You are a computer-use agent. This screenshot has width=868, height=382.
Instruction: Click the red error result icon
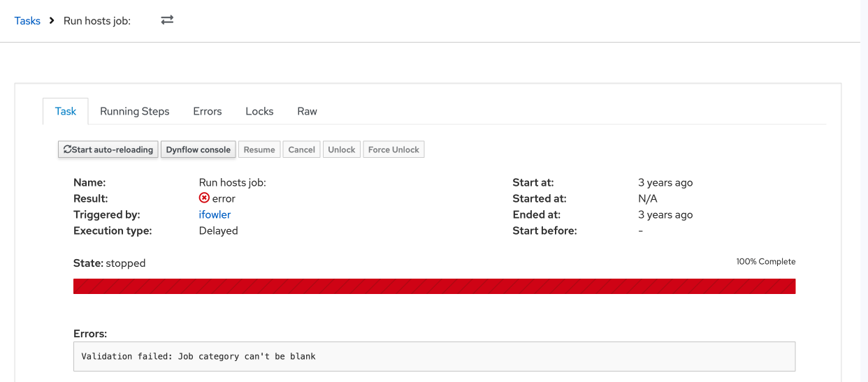coord(204,198)
